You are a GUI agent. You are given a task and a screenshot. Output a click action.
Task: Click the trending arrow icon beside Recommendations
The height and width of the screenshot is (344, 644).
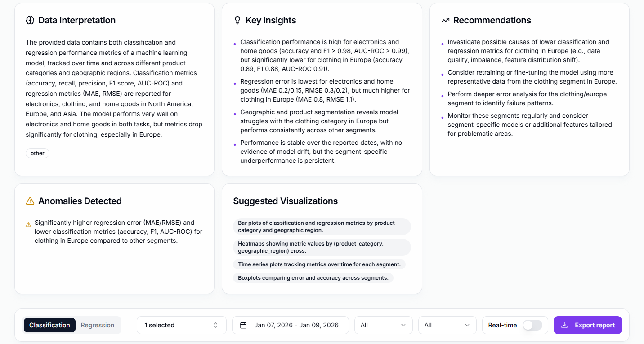click(x=445, y=20)
